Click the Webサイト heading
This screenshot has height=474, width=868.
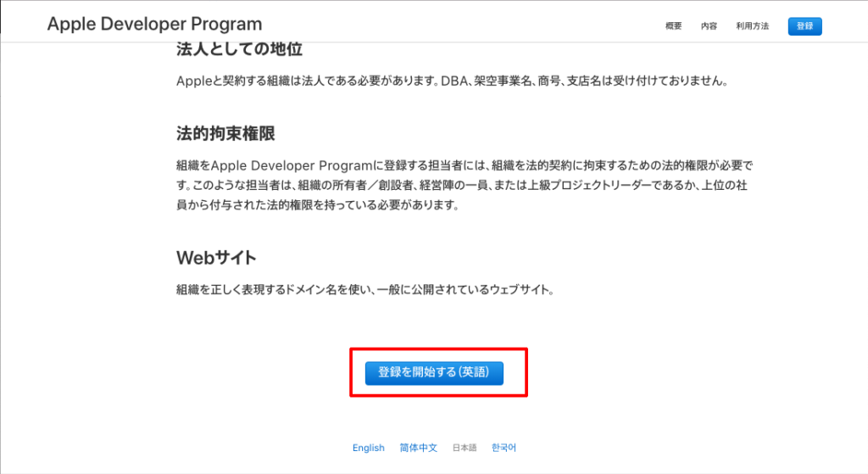click(x=216, y=258)
